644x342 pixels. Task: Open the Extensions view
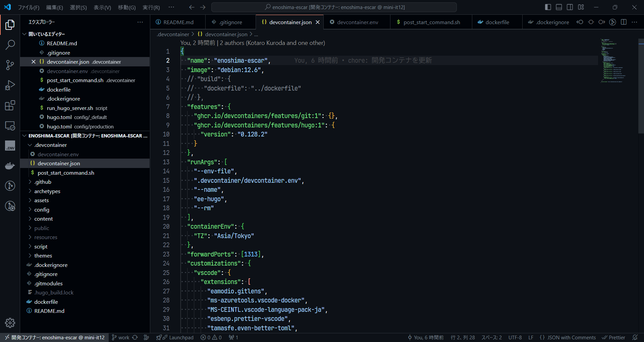[x=10, y=106]
